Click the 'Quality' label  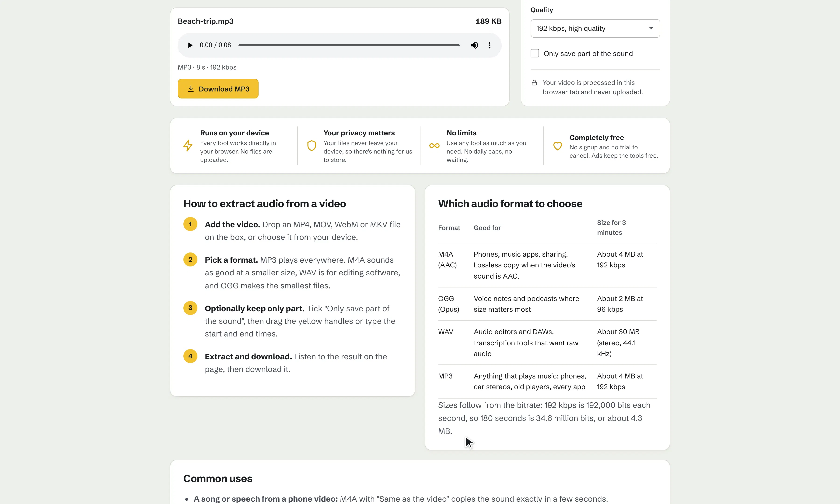pyautogui.click(x=542, y=10)
